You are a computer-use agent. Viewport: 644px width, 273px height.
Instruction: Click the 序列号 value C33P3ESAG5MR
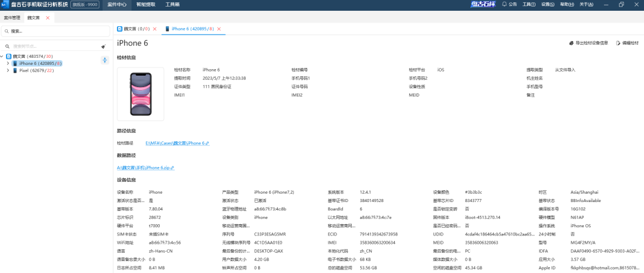pyautogui.click(x=270, y=234)
